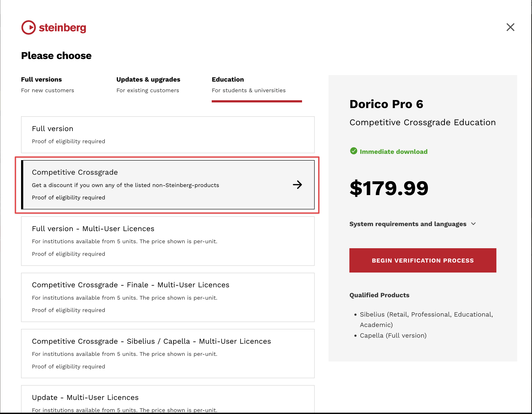Close the Please choose dialog
532x414 pixels.
pyautogui.click(x=510, y=27)
